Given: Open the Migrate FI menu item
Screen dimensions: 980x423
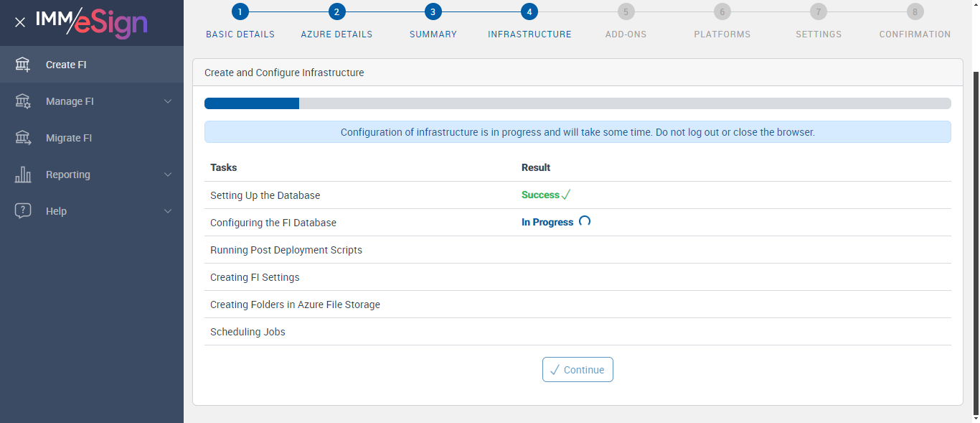Looking at the screenshot, I should [x=69, y=138].
